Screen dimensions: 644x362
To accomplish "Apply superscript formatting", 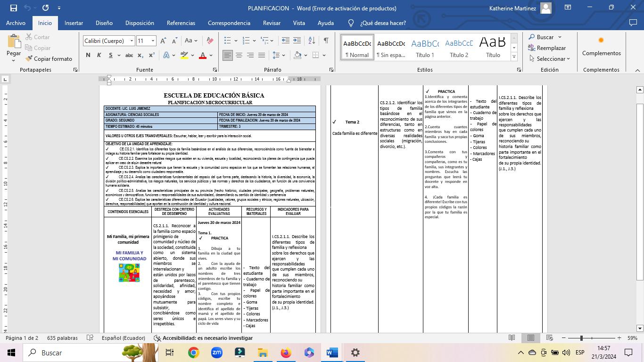I will (x=152, y=55).
